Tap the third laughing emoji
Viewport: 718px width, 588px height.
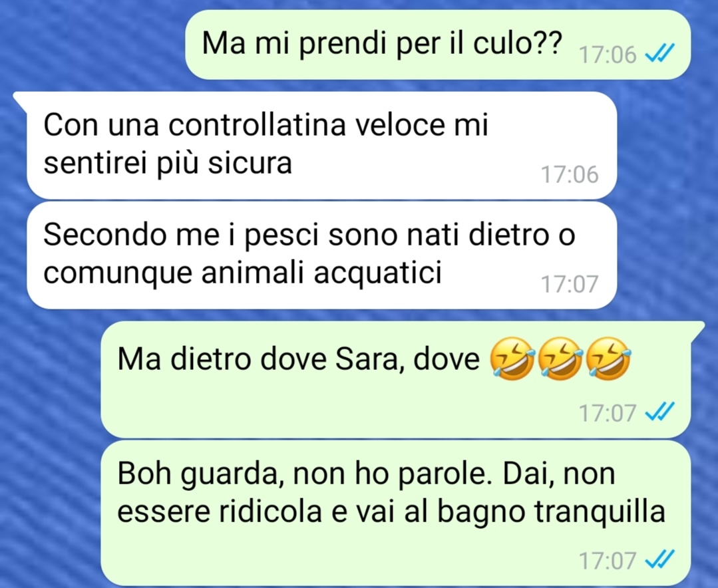608,359
